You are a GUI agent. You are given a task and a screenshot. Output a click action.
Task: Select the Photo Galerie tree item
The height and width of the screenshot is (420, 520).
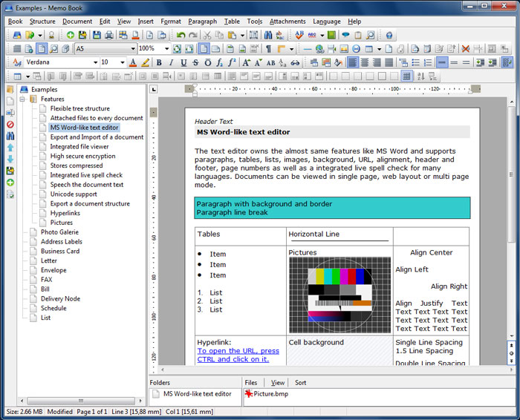pyautogui.click(x=59, y=232)
